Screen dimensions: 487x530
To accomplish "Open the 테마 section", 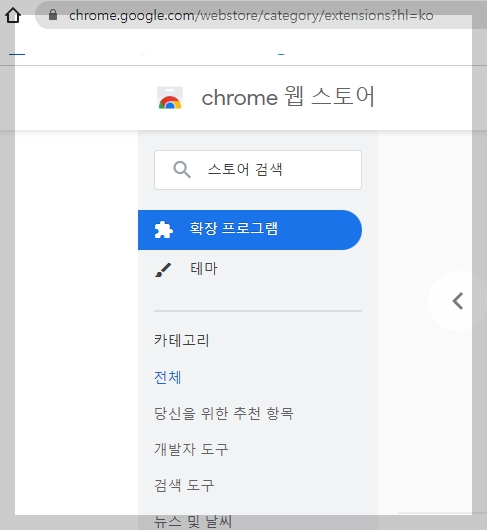I will 204,269.
